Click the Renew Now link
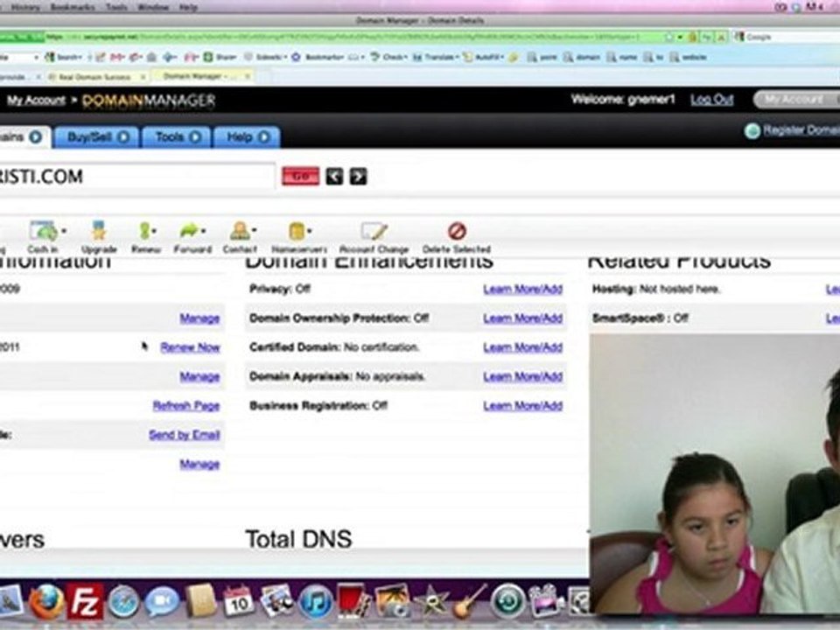Screen dimensions: 840x630 click(x=190, y=347)
